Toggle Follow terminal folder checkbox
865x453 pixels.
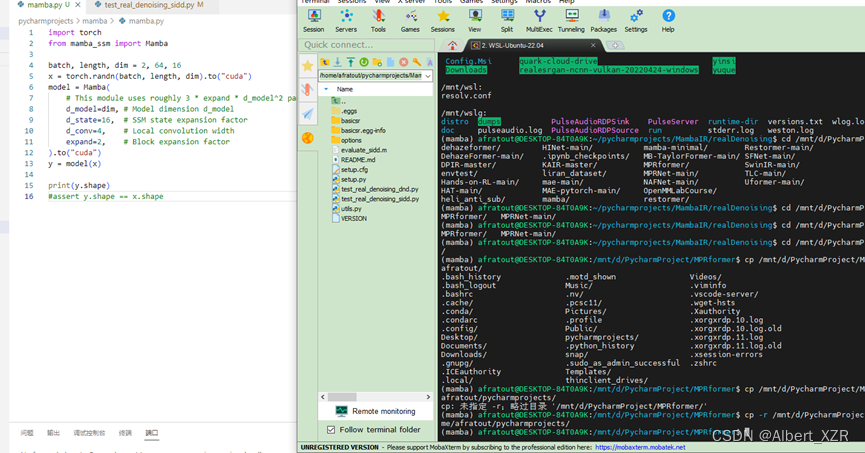coord(331,429)
